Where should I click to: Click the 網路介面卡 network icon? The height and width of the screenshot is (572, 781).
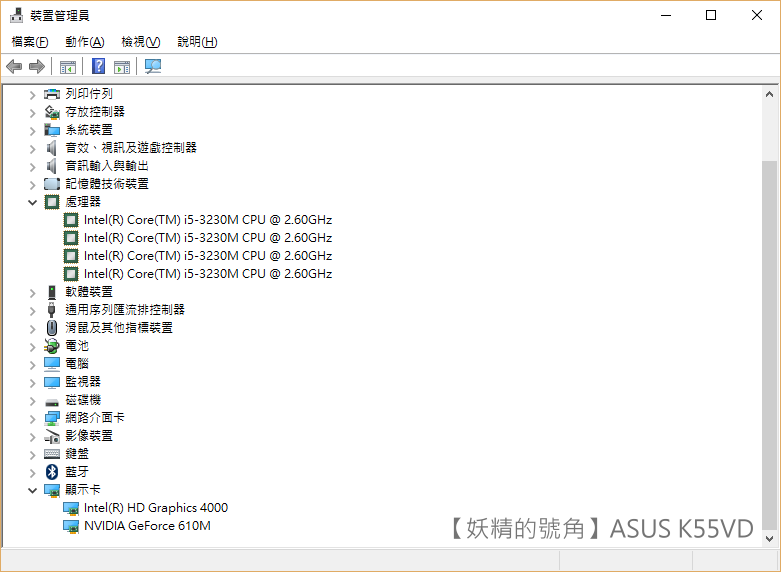click(52, 418)
